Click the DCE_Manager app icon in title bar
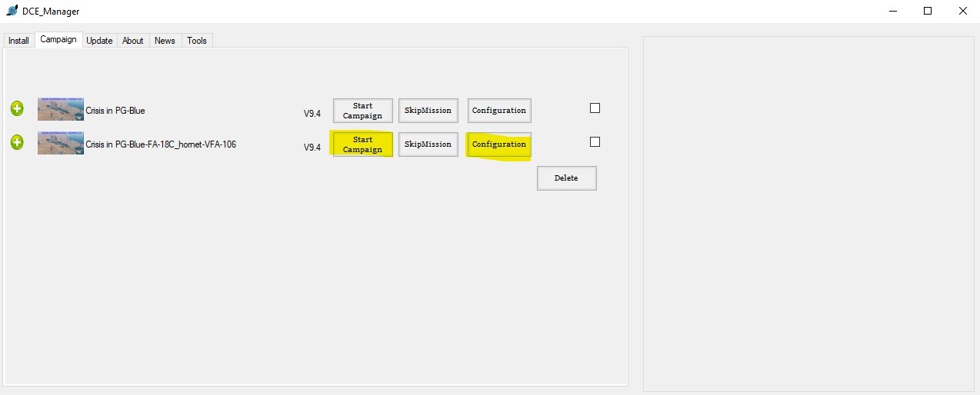Image resolution: width=980 pixels, height=395 pixels. pos(12,11)
